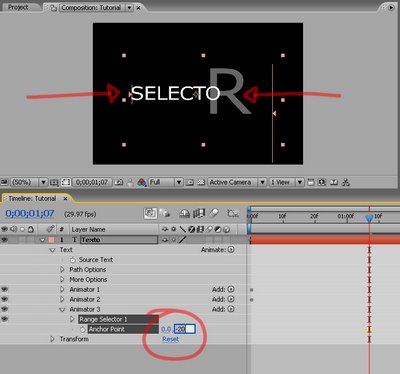Expand Animator 1

pos(62,290)
